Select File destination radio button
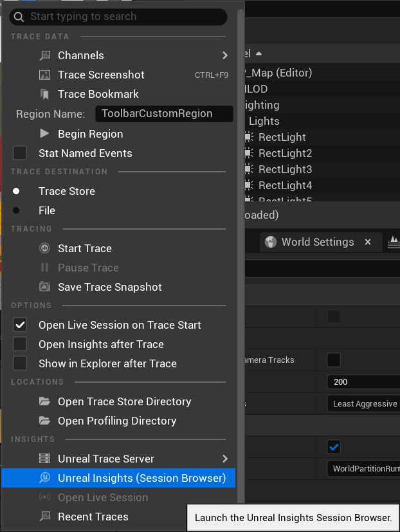Image resolution: width=400 pixels, height=532 pixels. coord(16,210)
